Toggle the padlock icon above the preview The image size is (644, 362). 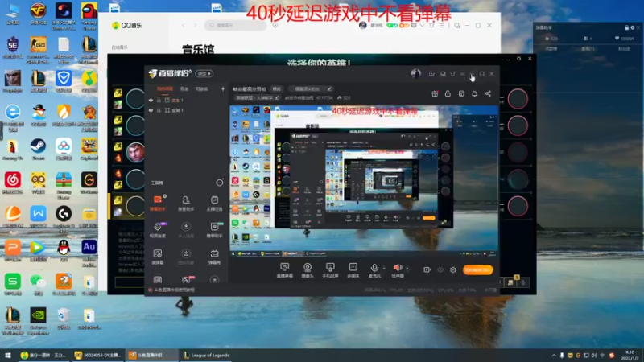448,93
